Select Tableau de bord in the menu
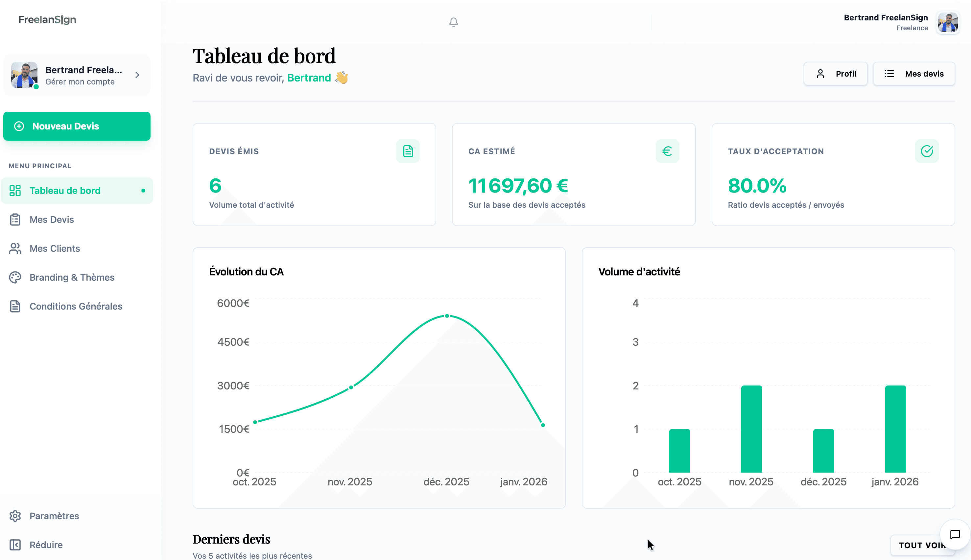The height and width of the screenshot is (560, 971). point(64,190)
